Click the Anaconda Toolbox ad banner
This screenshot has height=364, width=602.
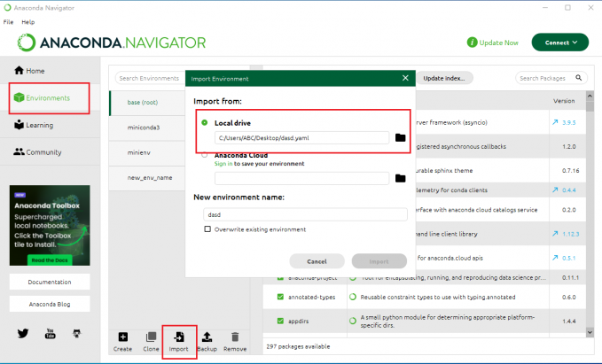click(50, 226)
